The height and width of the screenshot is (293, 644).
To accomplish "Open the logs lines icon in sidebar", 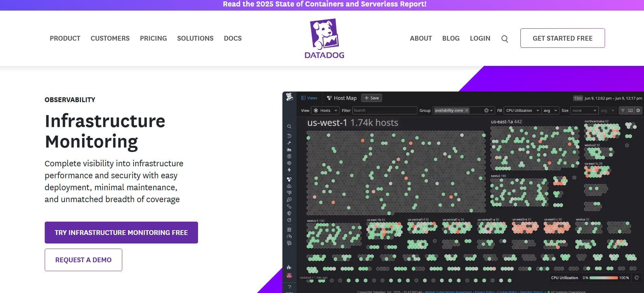I will tap(289, 193).
